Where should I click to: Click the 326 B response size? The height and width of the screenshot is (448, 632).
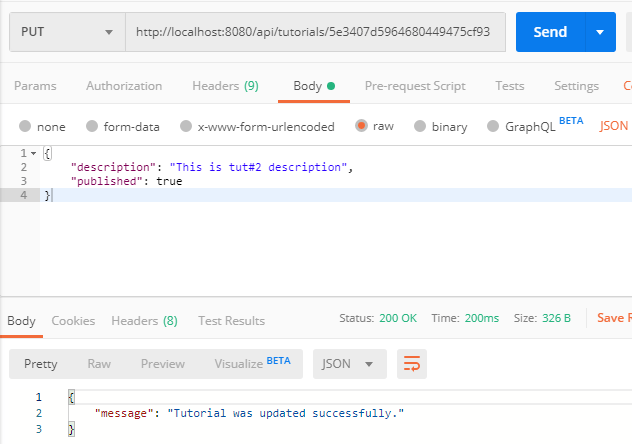pyautogui.click(x=556, y=318)
